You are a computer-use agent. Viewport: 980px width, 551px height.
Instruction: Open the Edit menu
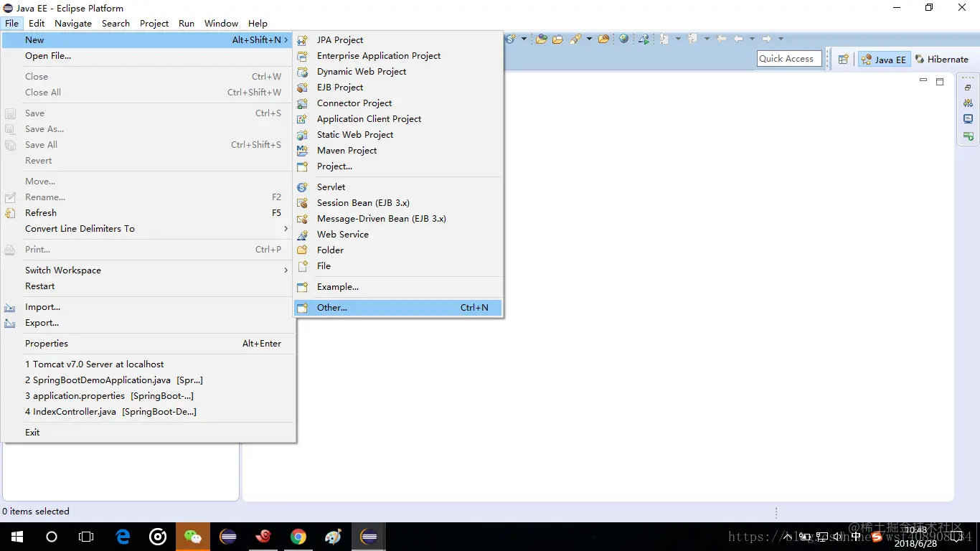(37, 23)
